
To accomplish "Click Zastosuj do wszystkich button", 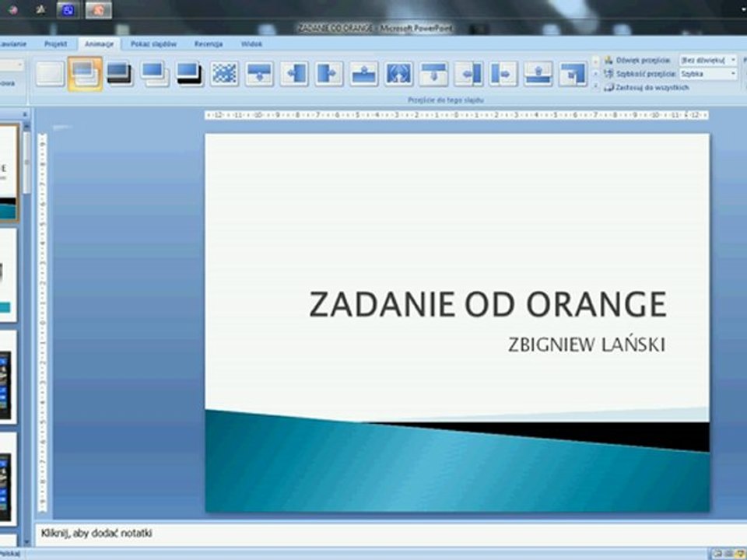I will tap(647, 88).
